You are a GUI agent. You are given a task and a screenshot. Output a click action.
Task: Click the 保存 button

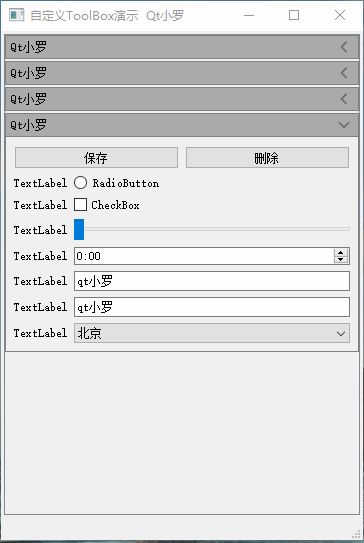pos(96,158)
